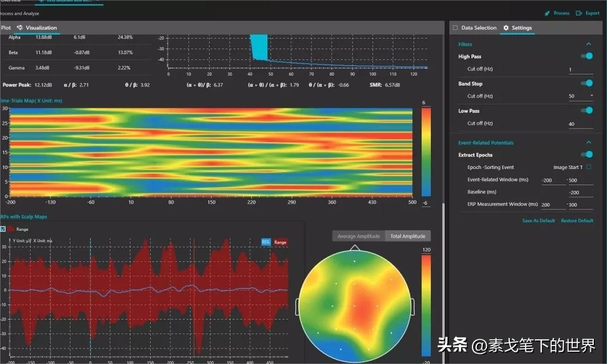Toggle the Extract Epochs switch

pos(587,155)
